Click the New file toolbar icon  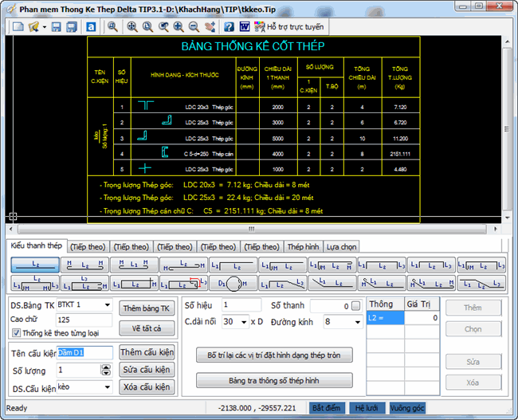click(18, 27)
